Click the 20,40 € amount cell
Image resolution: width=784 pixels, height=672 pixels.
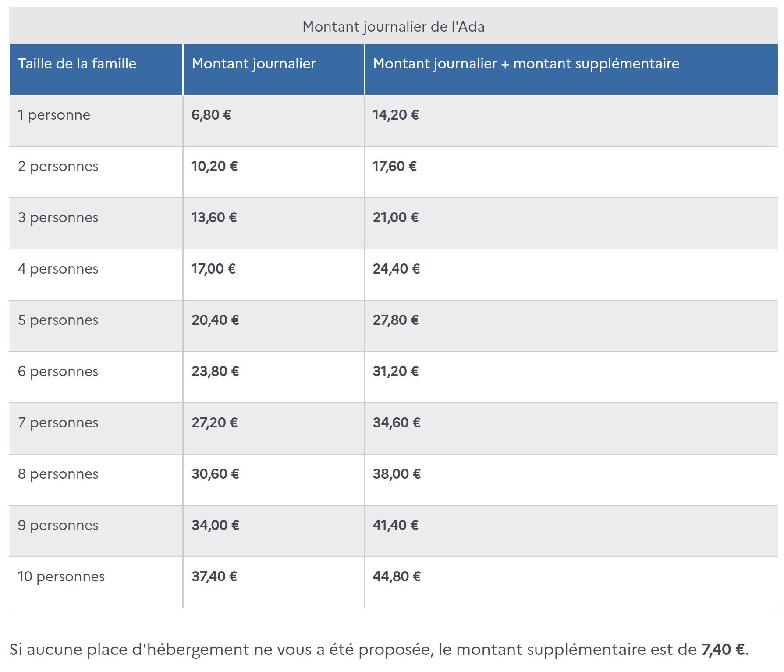pyautogui.click(x=215, y=320)
